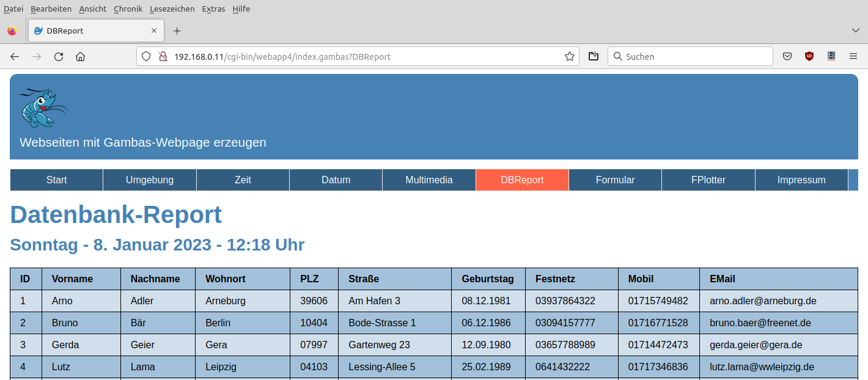Open the Extras menu
This screenshot has width=868, height=380.
click(x=213, y=9)
